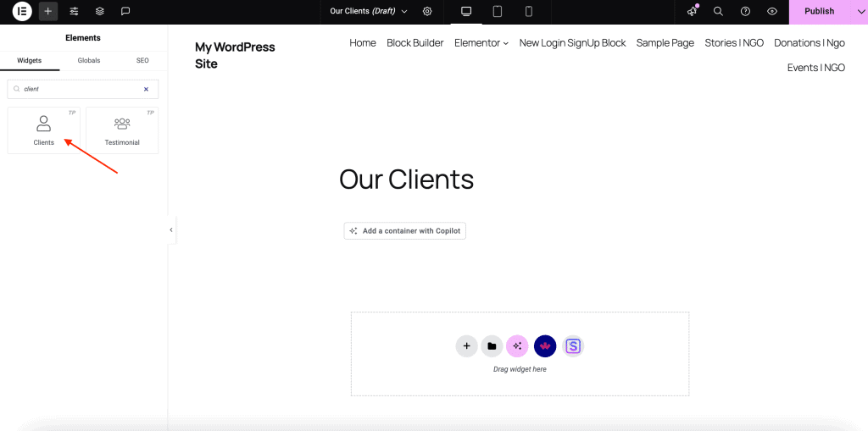868x431 pixels.
Task: Toggle preview changes eye icon
Action: click(x=771, y=12)
